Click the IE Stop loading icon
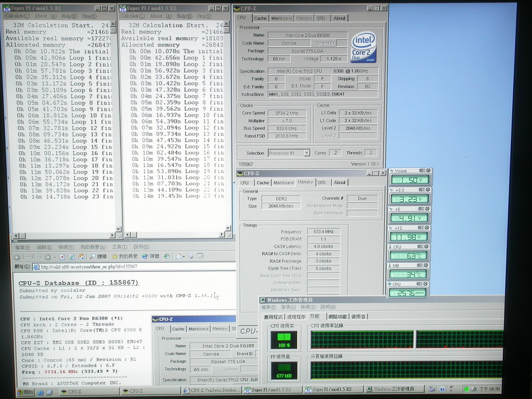This screenshot has height=399, width=532. (x=62, y=257)
